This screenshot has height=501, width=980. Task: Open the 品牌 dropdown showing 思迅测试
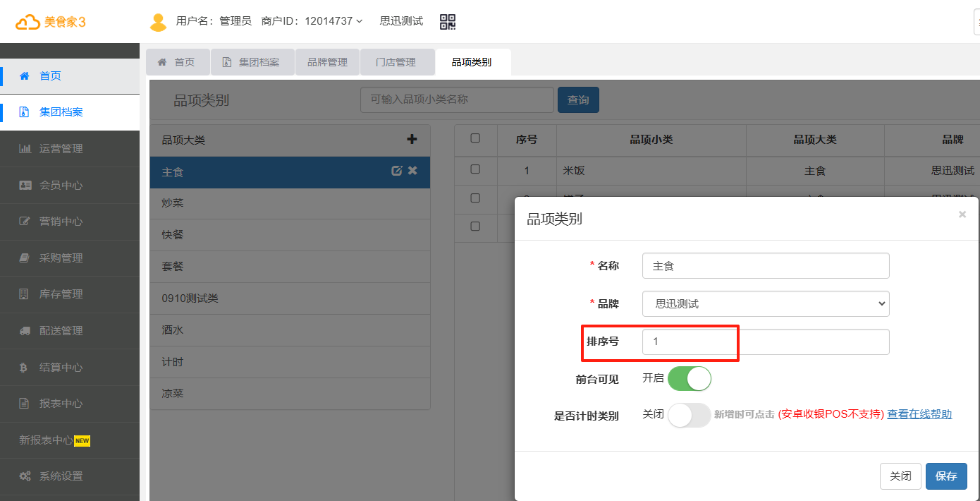[765, 304]
